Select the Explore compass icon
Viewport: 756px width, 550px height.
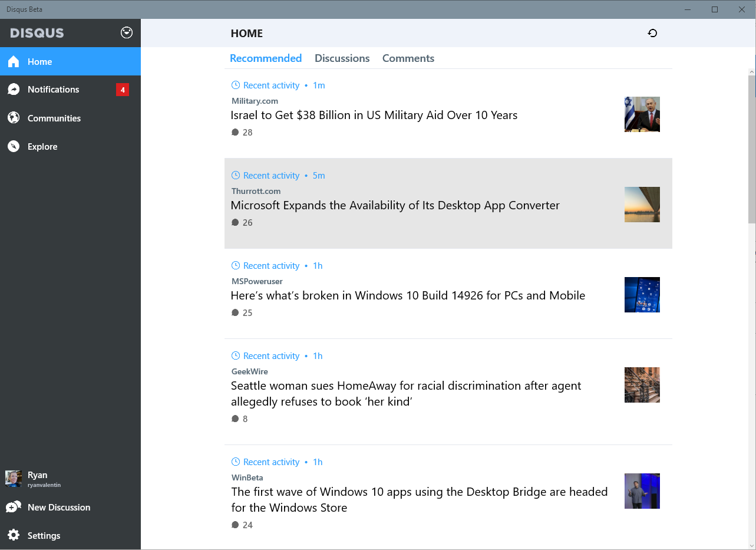(13, 146)
